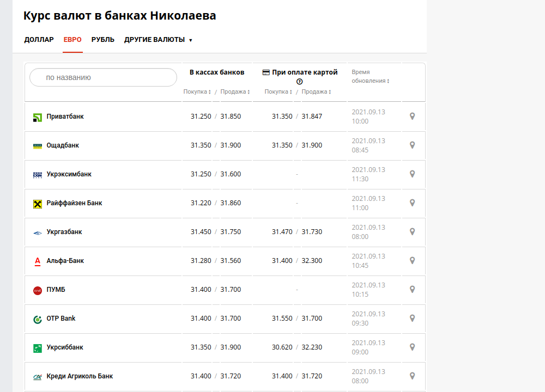Viewport: 545px width, 392px height.
Task: Click the help question mark under При оплате картой
Action: tap(300, 82)
